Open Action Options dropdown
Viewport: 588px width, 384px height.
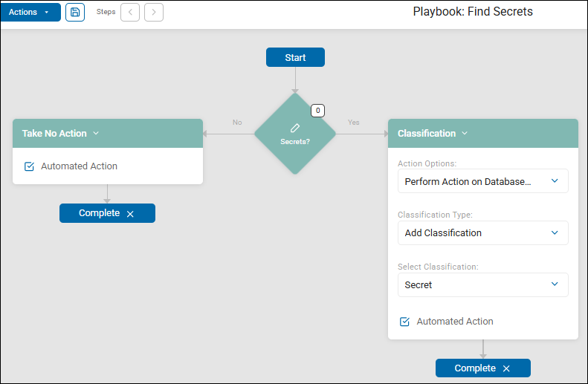tap(482, 181)
